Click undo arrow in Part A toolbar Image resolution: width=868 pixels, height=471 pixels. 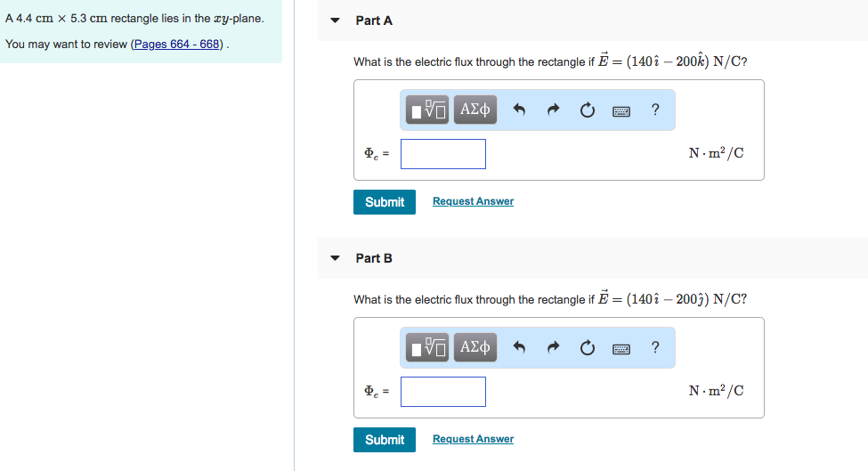(x=521, y=110)
